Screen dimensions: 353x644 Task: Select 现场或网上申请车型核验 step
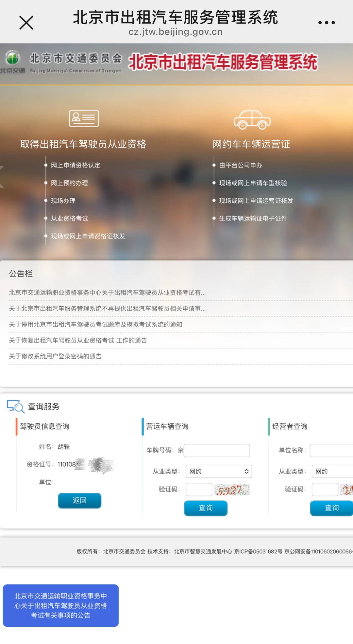[x=253, y=183]
